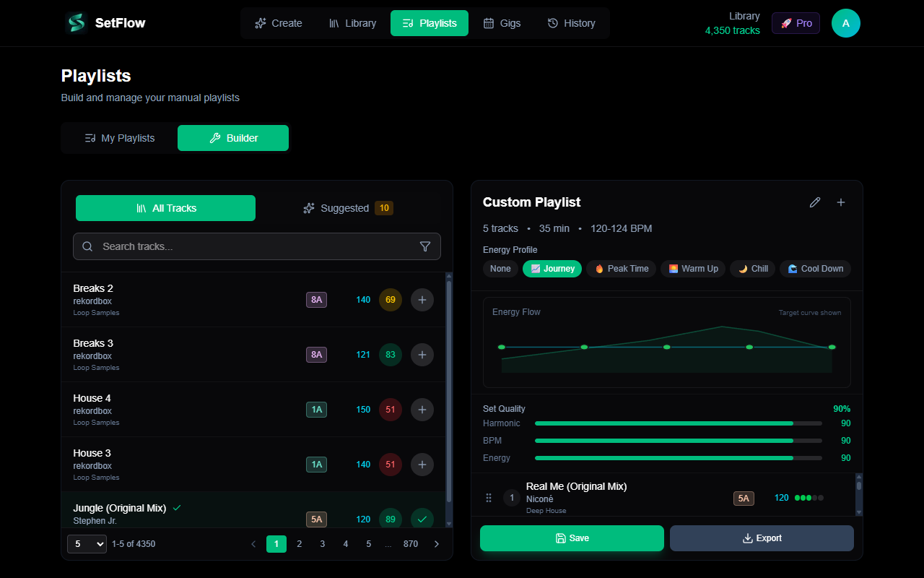Click the next page chevron
Image resolution: width=924 pixels, height=578 pixels.
click(x=437, y=543)
